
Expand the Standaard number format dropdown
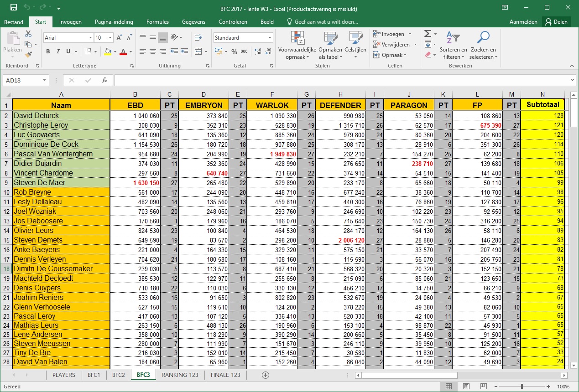[270, 38]
